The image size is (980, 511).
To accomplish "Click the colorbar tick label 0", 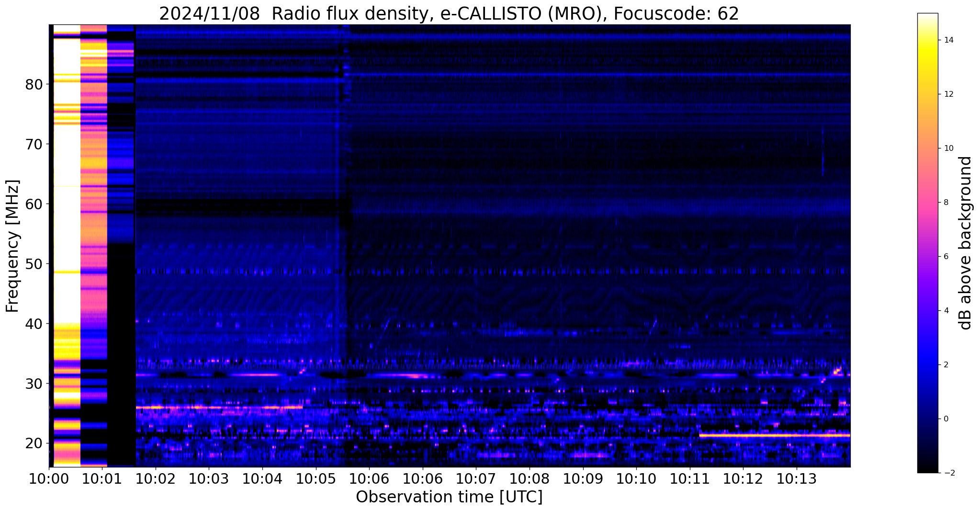I will click(x=946, y=419).
